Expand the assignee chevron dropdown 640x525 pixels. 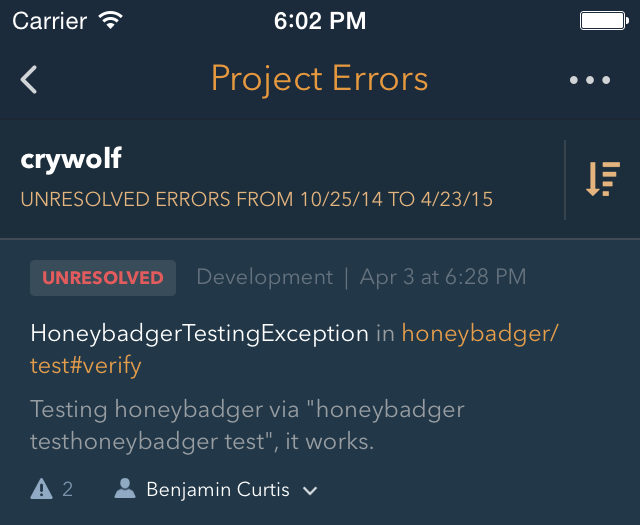pyautogui.click(x=310, y=490)
